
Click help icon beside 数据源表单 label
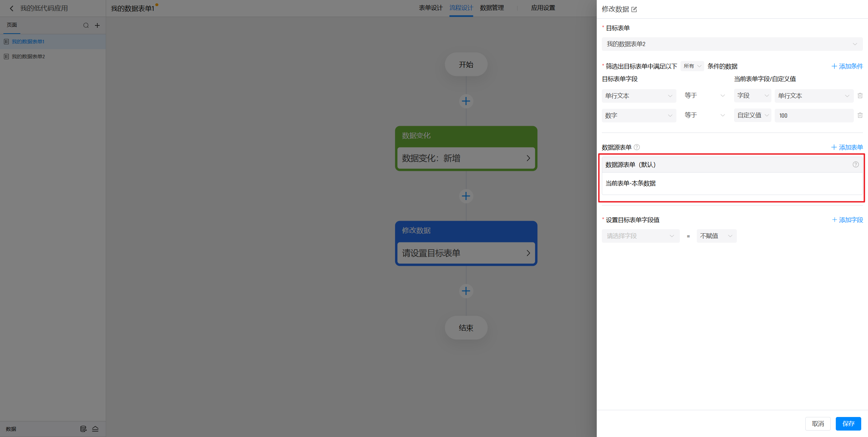[637, 147]
